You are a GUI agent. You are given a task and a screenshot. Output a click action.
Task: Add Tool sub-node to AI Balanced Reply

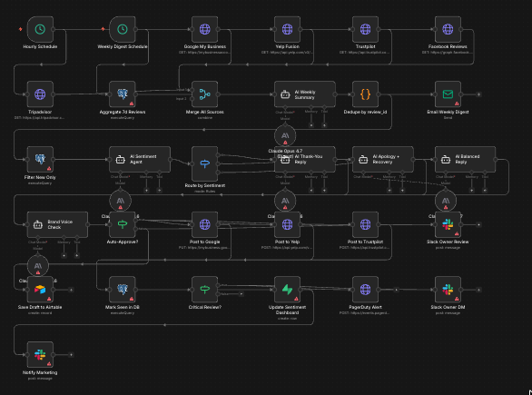pyautogui.click(x=485, y=191)
